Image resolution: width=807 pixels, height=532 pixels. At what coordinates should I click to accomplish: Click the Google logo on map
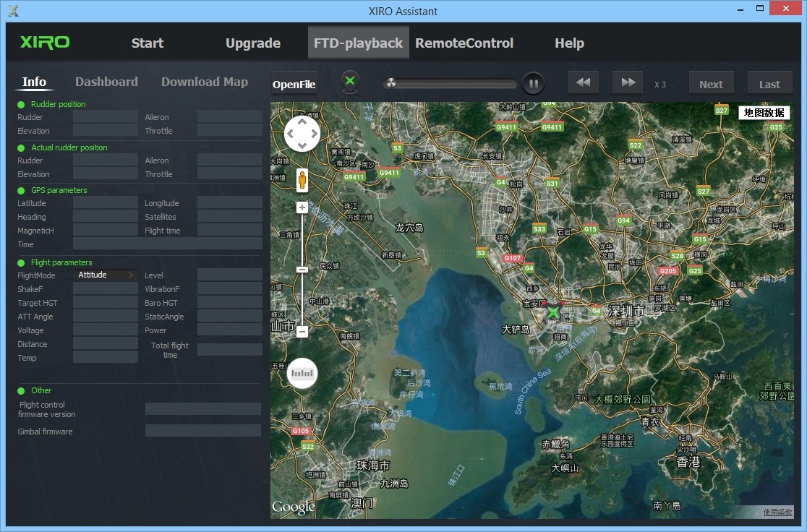294,507
